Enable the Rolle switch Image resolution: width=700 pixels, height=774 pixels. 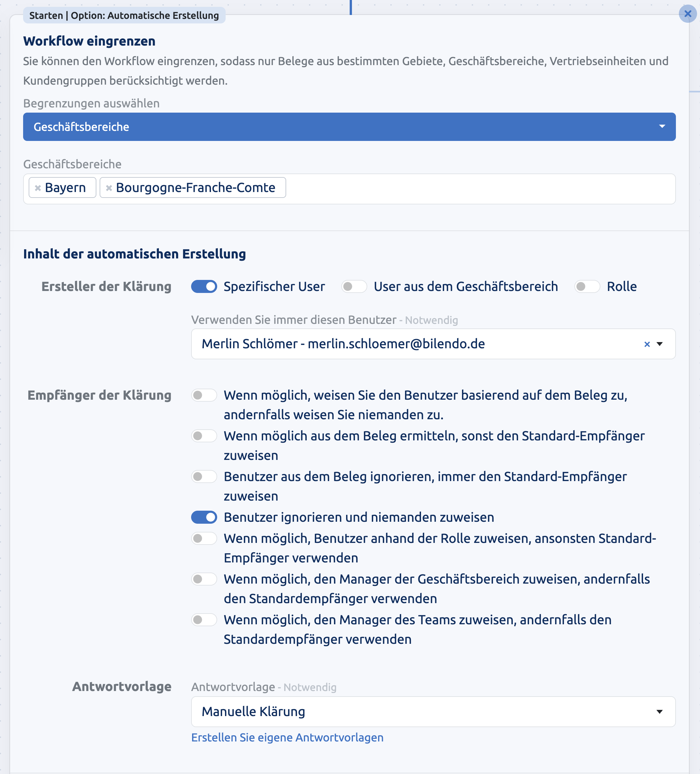(x=587, y=286)
